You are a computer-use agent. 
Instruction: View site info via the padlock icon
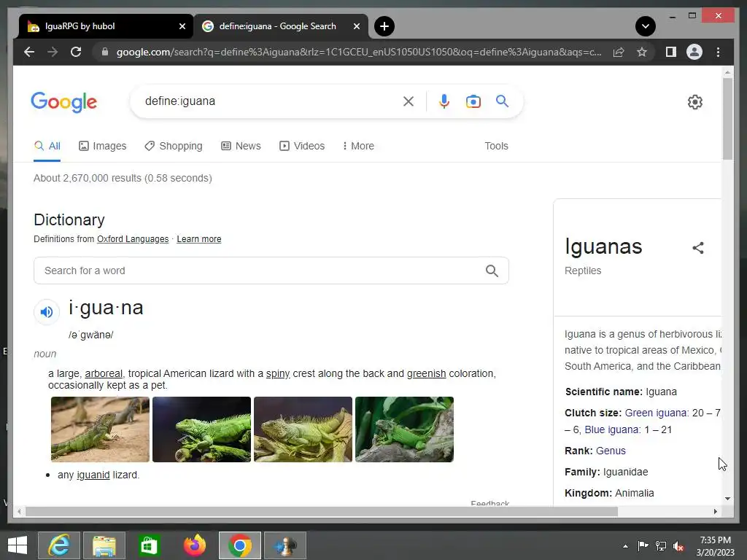point(105,52)
